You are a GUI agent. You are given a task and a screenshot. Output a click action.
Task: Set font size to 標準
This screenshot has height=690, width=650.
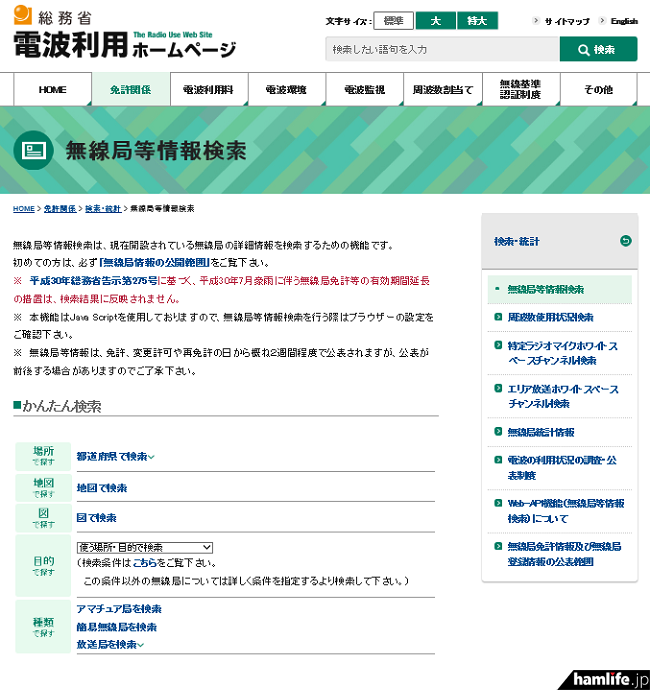393,20
